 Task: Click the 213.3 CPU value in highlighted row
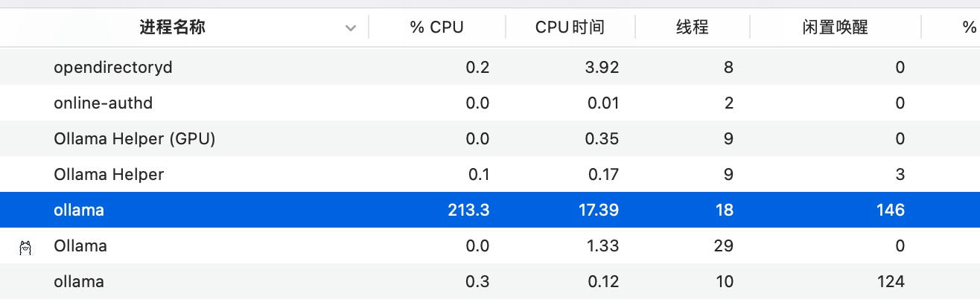[x=467, y=211]
